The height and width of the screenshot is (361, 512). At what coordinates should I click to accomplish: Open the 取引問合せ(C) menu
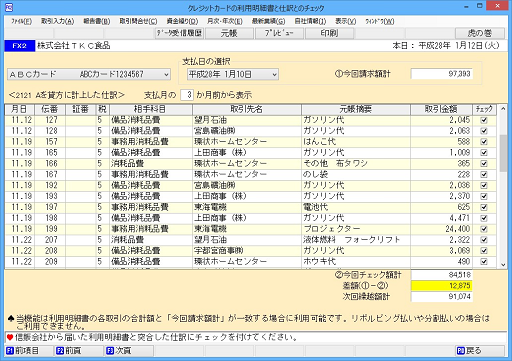click(138, 21)
